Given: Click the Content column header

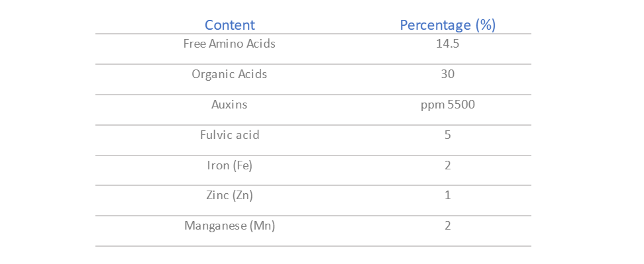Looking at the screenshot, I should pyautogui.click(x=230, y=25).
